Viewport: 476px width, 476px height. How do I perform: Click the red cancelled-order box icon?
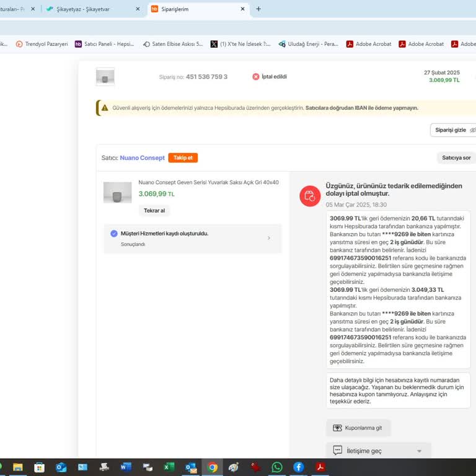tap(310, 196)
